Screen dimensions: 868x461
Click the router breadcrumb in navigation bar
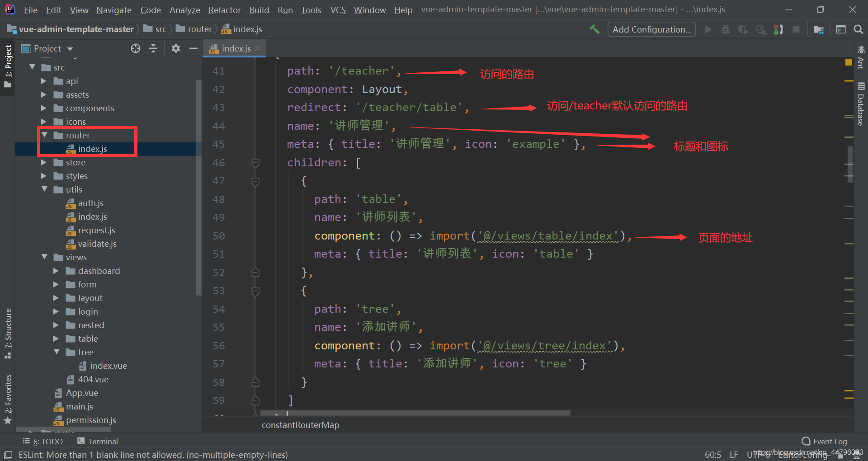(x=194, y=29)
